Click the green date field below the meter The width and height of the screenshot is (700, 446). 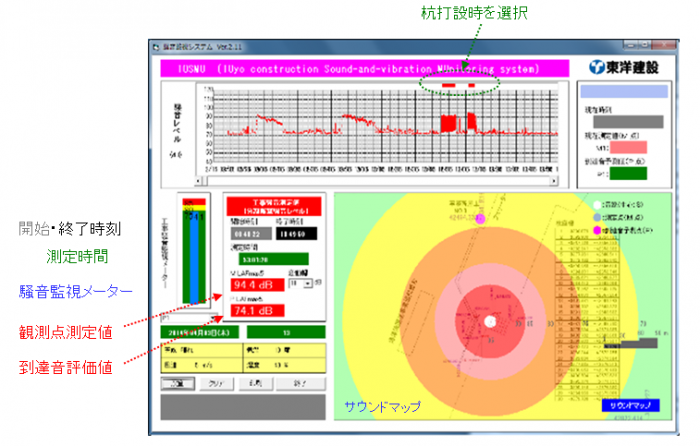[200, 332]
